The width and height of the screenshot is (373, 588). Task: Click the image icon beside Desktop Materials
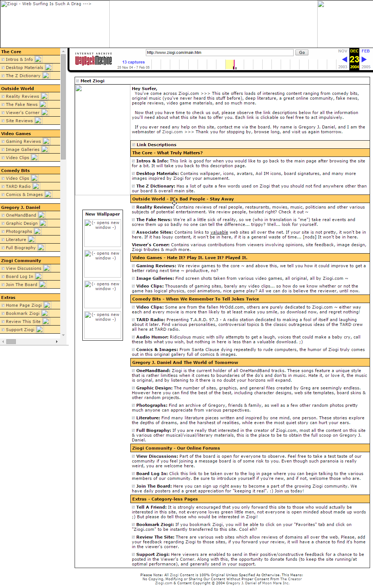click(49, 68)
